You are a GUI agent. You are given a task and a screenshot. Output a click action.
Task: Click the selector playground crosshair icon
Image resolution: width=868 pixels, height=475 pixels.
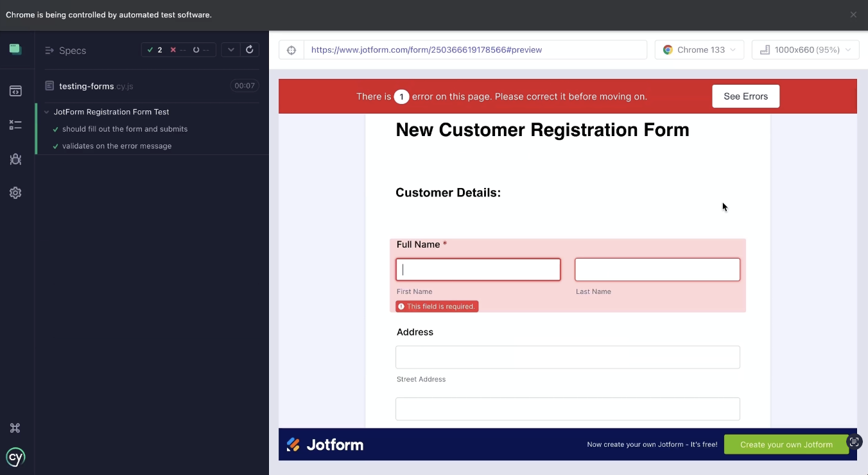291,50
